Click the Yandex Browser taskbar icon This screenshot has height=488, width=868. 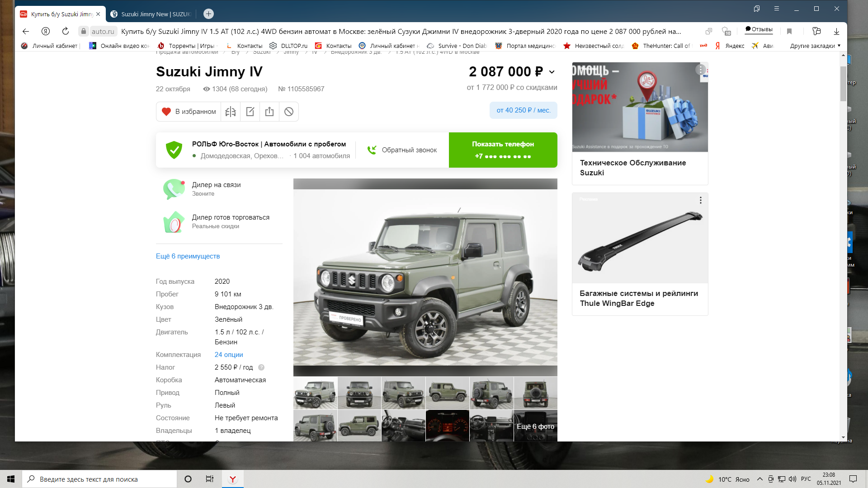[233, 479]
